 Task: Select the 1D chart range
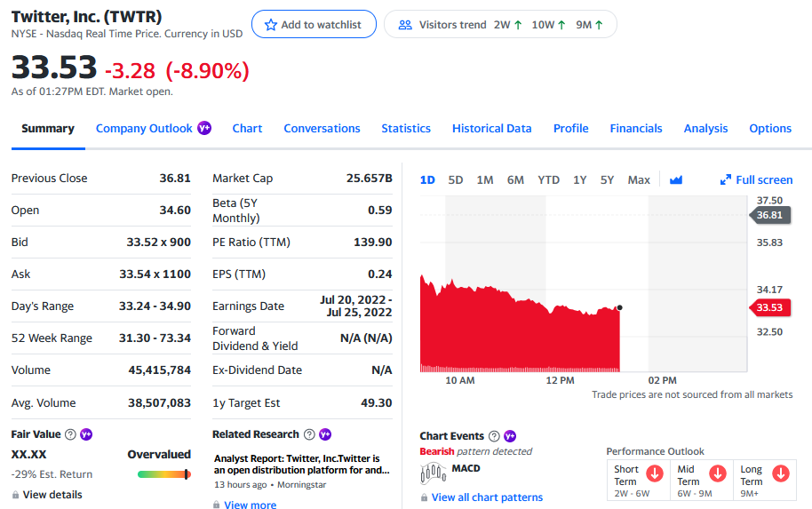point(427,179)
